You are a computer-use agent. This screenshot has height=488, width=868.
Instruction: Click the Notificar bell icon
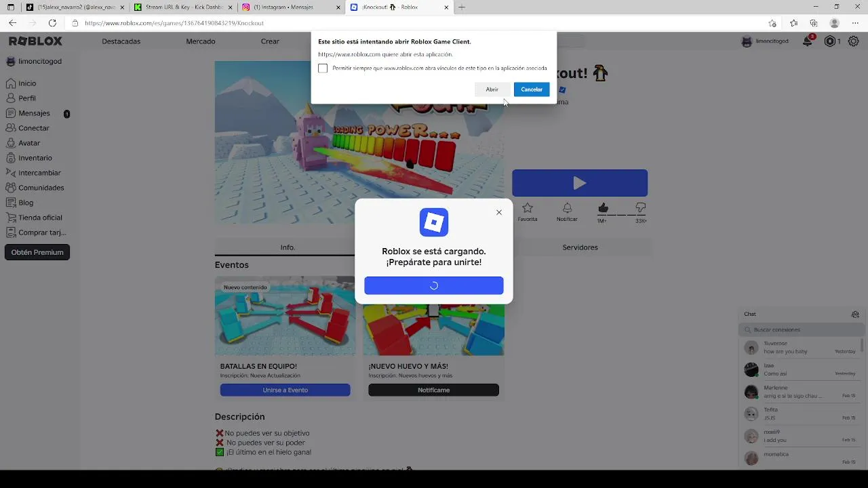[567, 208]
